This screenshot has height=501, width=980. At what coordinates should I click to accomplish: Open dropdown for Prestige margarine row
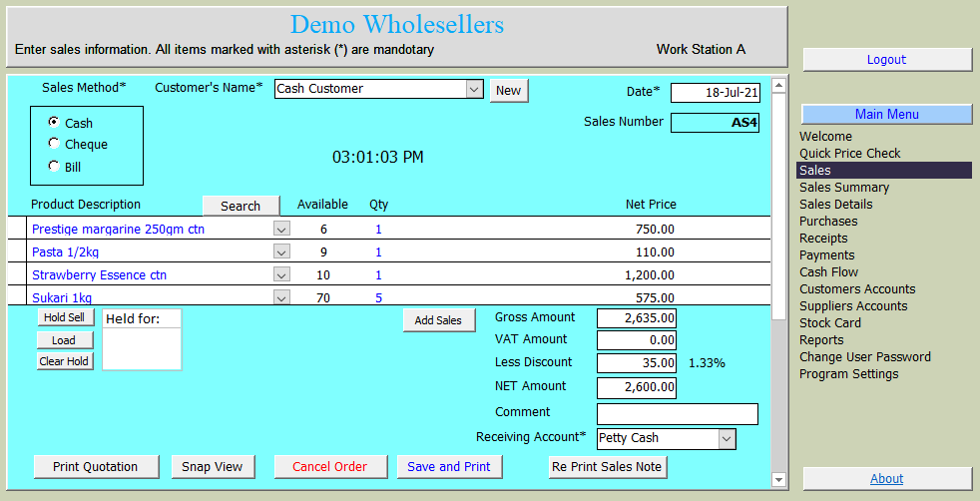click(281, 230)
